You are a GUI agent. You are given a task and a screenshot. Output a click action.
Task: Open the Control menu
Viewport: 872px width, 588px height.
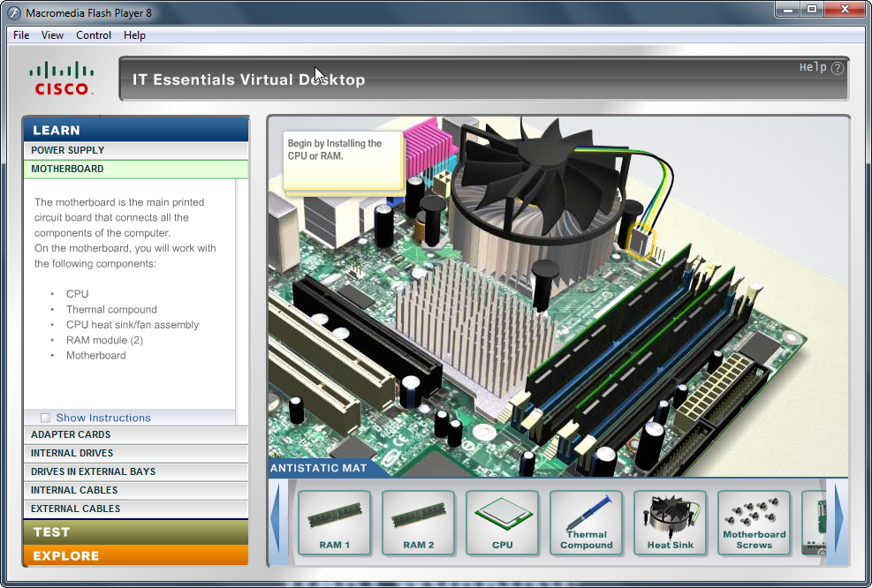click(x=94, y=35)
